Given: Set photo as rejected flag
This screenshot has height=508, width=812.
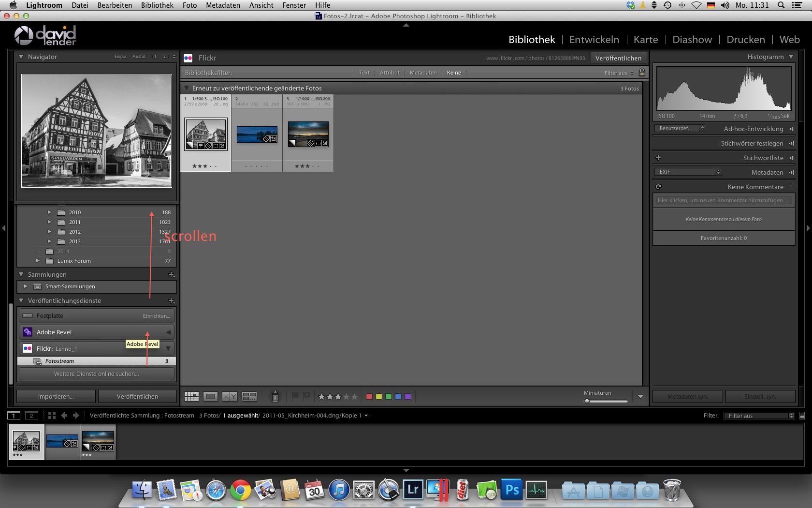Looking at the screenshot, I should [x=306, y=396].
